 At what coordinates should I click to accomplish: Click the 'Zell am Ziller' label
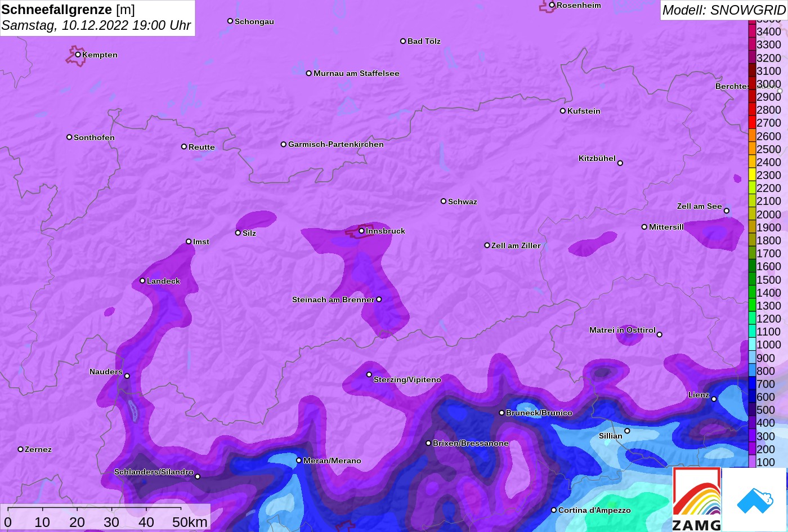coord(516,245)
